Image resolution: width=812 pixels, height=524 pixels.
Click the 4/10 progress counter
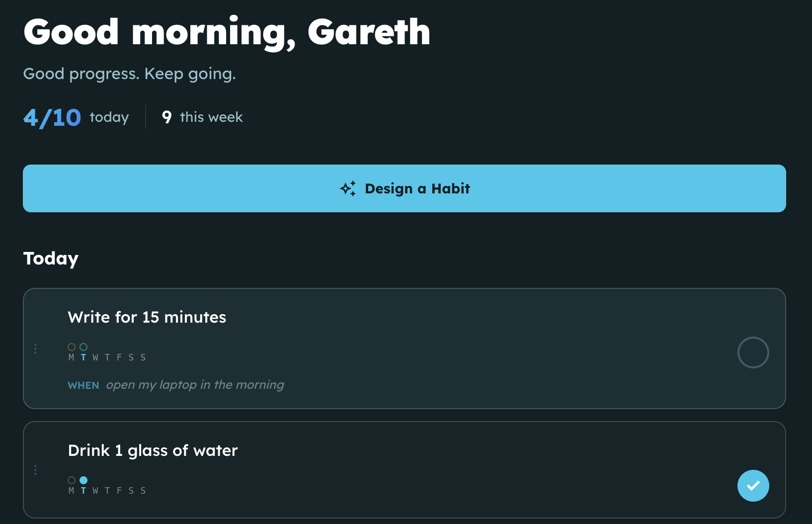pos(52,118)
